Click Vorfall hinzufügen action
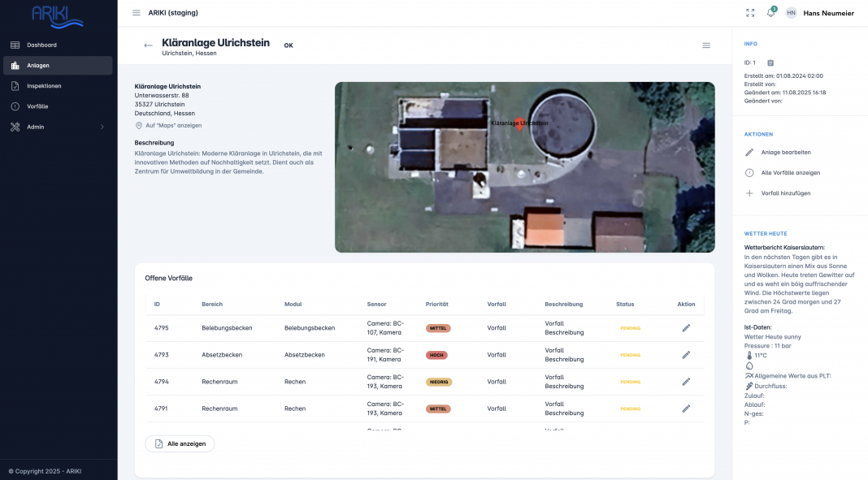Image resolution: width=868 pixels, height=480 pixels. tap(785, 193)
